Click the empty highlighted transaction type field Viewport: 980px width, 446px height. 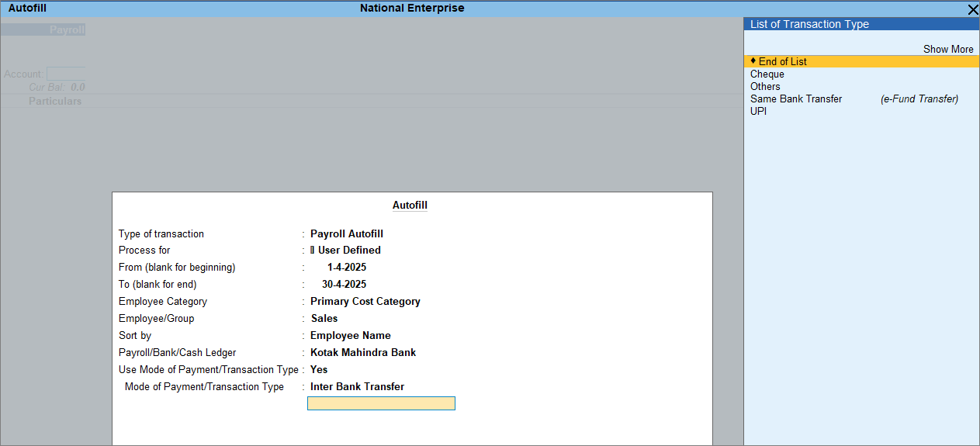[381, 403]
